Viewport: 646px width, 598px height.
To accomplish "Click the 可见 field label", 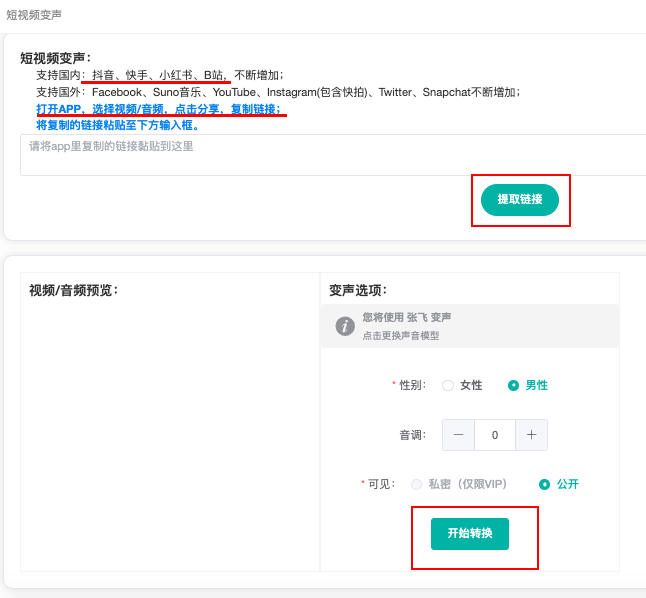I will [x=381, y=484].
